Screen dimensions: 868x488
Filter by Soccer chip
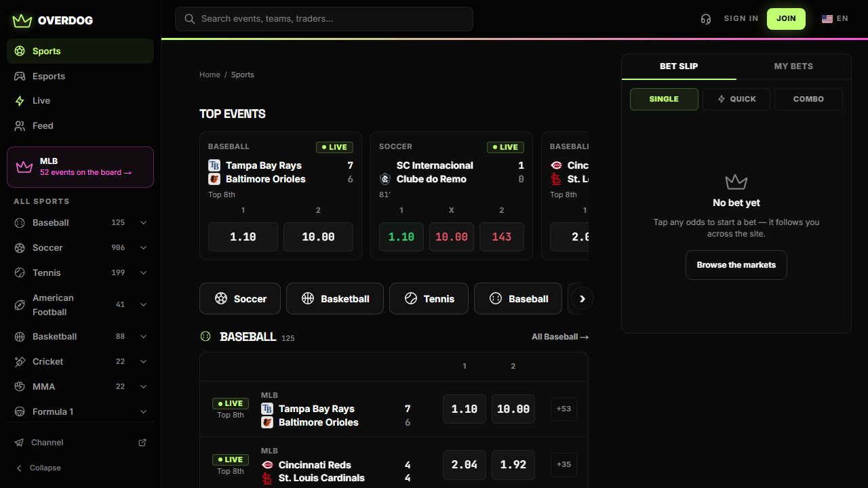coord(240,298)
